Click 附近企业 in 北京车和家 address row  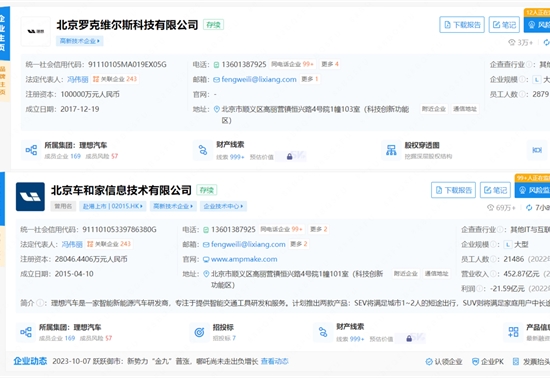(x=405, y=274)
